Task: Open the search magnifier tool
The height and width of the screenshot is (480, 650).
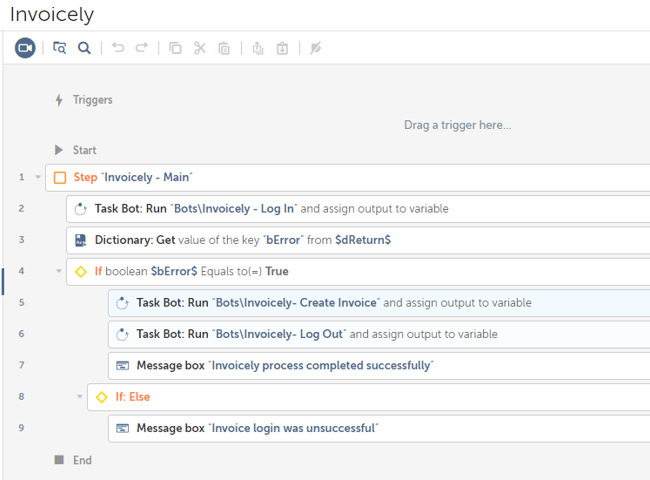Action: coord(84,48)
